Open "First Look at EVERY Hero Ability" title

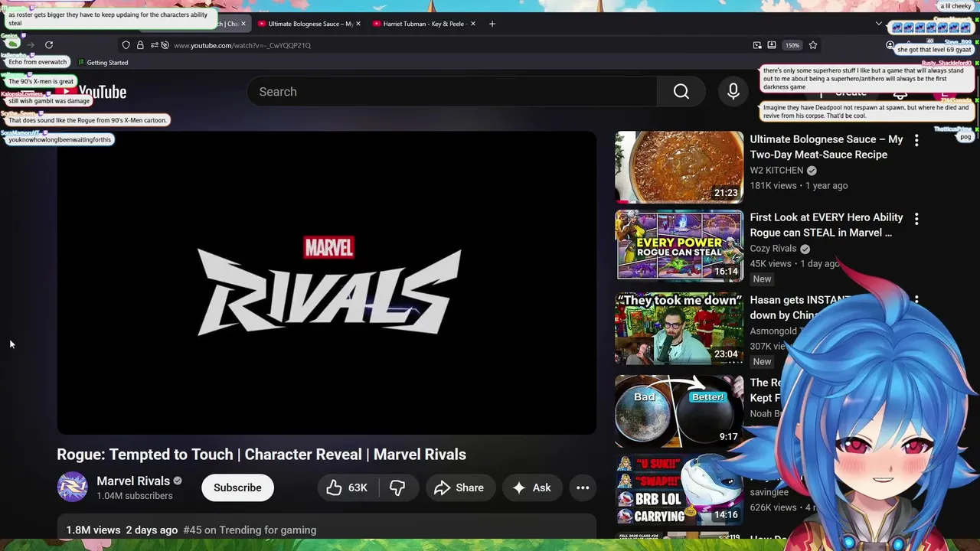[x=826, y=225]
